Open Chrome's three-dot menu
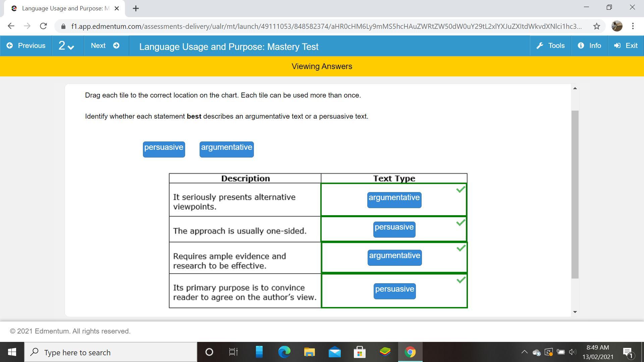644x362 pixels. [633, 26]
